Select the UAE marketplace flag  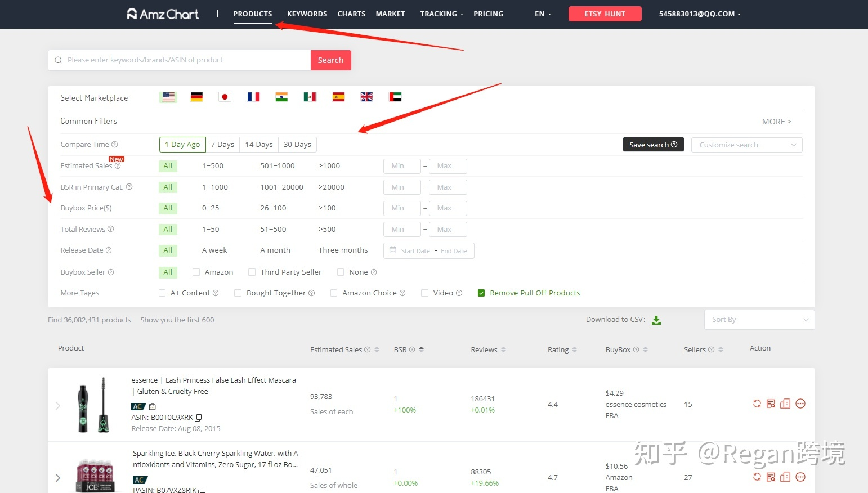(395, 97)
